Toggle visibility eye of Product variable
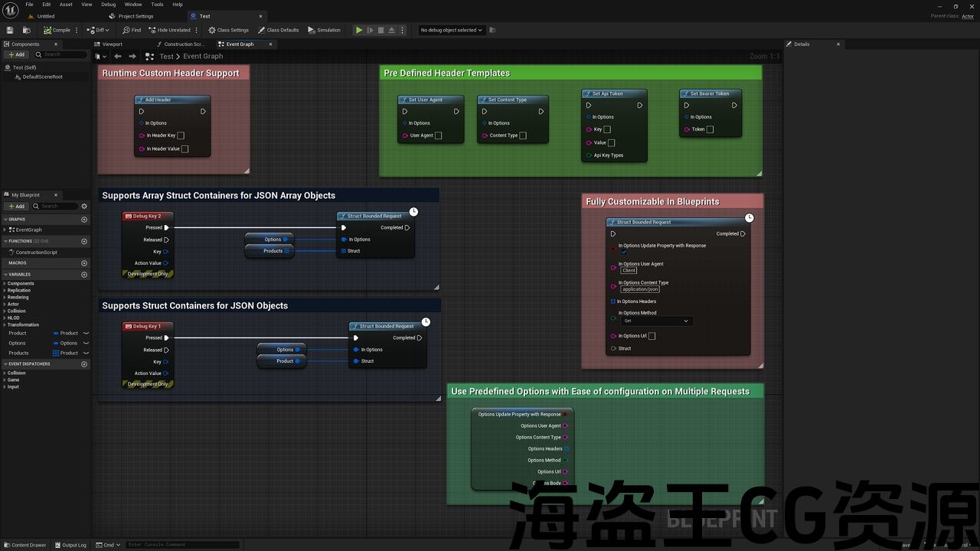Image resolution: width=980 pixels, height=551 pixels. 86,333
